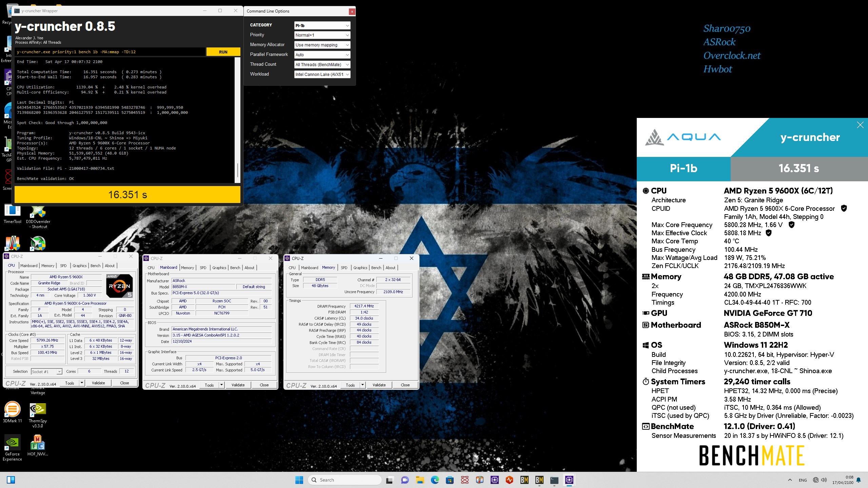The width and height of the screenshot is (868, 488).
Task: Click the AQUA logo in BenchMate panel
Action: [x=683, y=137]
